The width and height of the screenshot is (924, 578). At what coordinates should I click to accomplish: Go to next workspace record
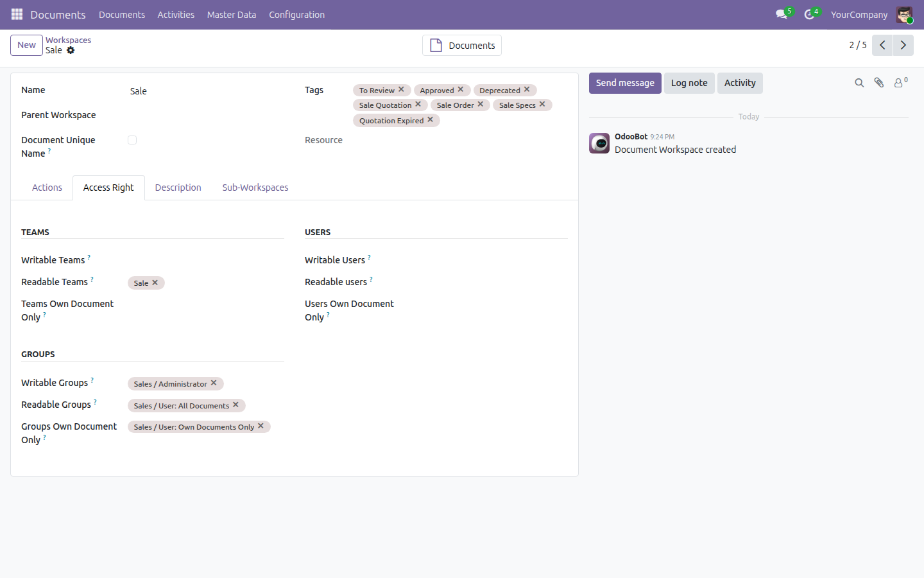pos(903,45)
